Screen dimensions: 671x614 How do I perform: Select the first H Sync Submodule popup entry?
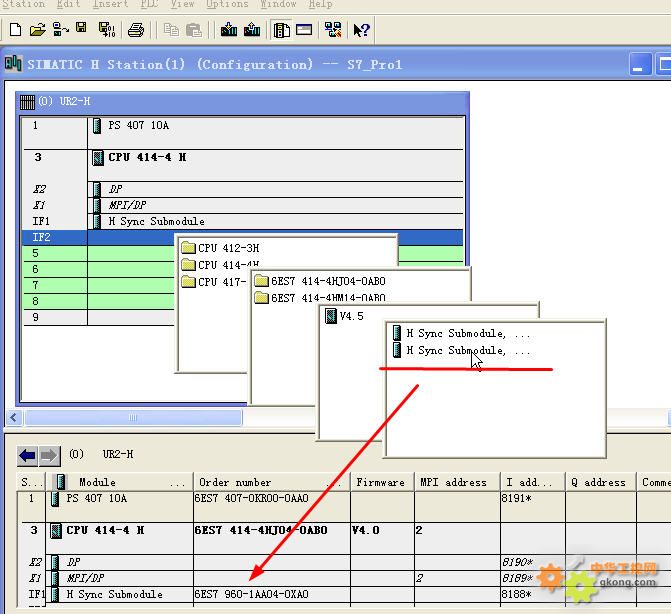(x=462, y=333)
